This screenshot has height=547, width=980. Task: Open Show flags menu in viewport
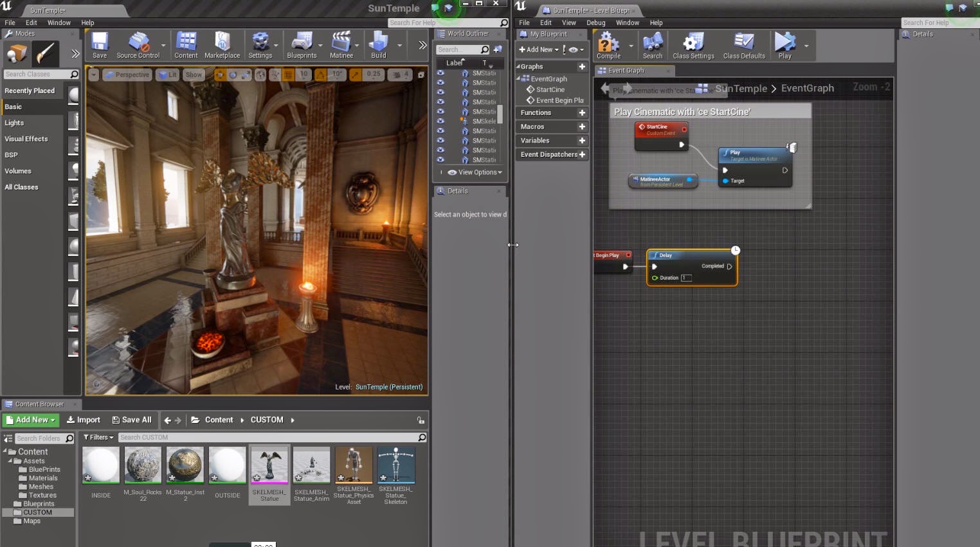click(x=194, y=75)
